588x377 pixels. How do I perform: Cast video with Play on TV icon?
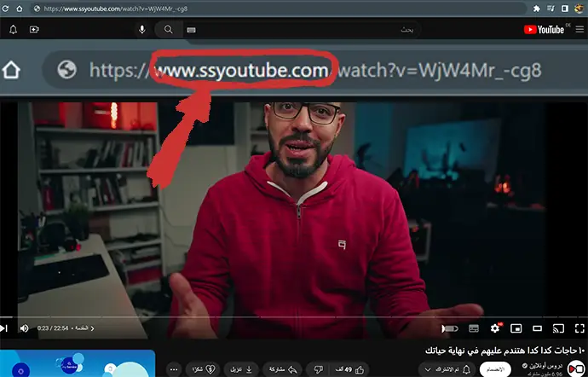point(558,329)
